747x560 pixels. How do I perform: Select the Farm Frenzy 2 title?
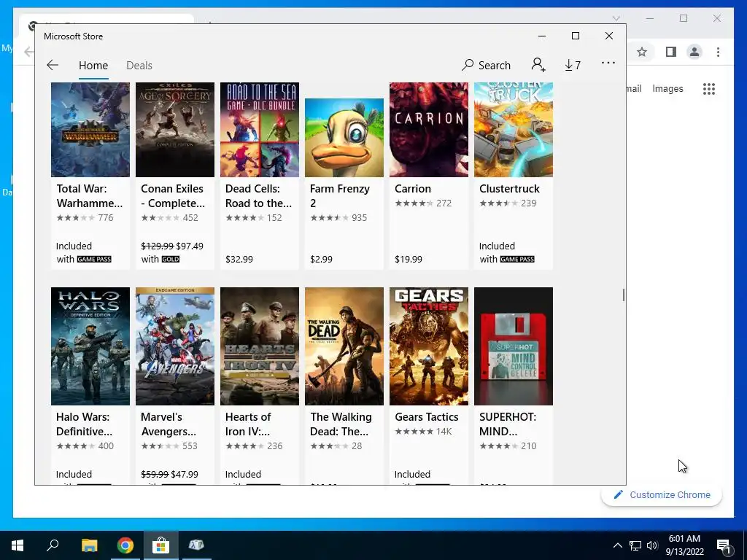click(340, 195)
